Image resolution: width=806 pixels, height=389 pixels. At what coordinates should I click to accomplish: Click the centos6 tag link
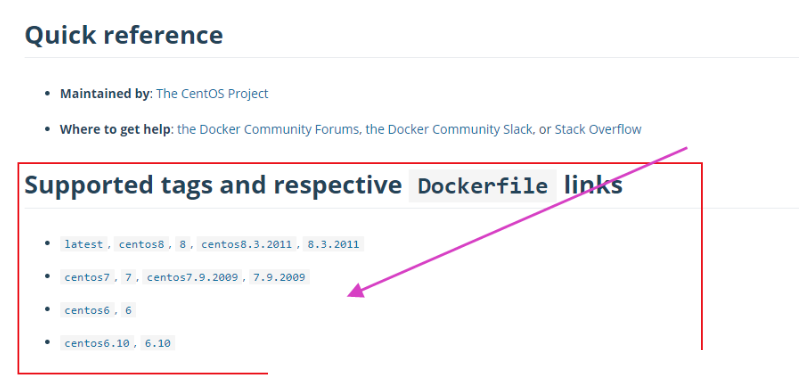[x=87, y=310]
